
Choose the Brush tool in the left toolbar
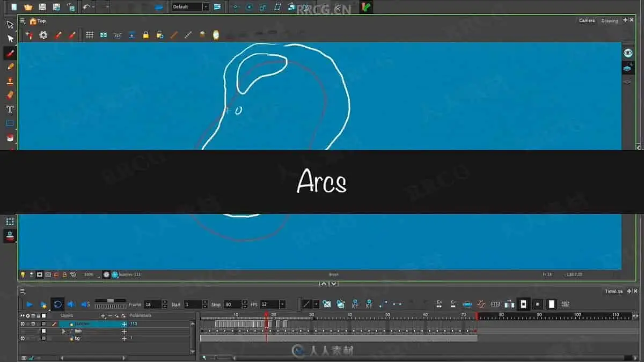point(10,53)
